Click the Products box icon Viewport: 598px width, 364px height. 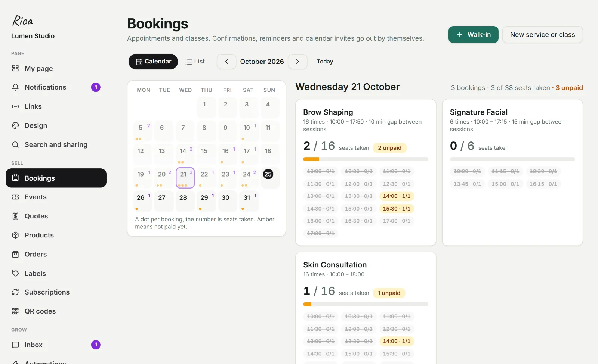(15, 235)
